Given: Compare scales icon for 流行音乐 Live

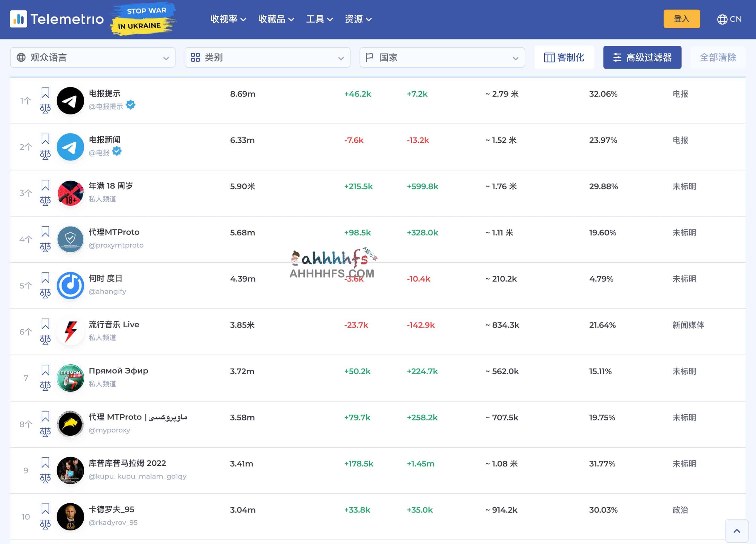Looking at the screenshot, I should 45,339.
